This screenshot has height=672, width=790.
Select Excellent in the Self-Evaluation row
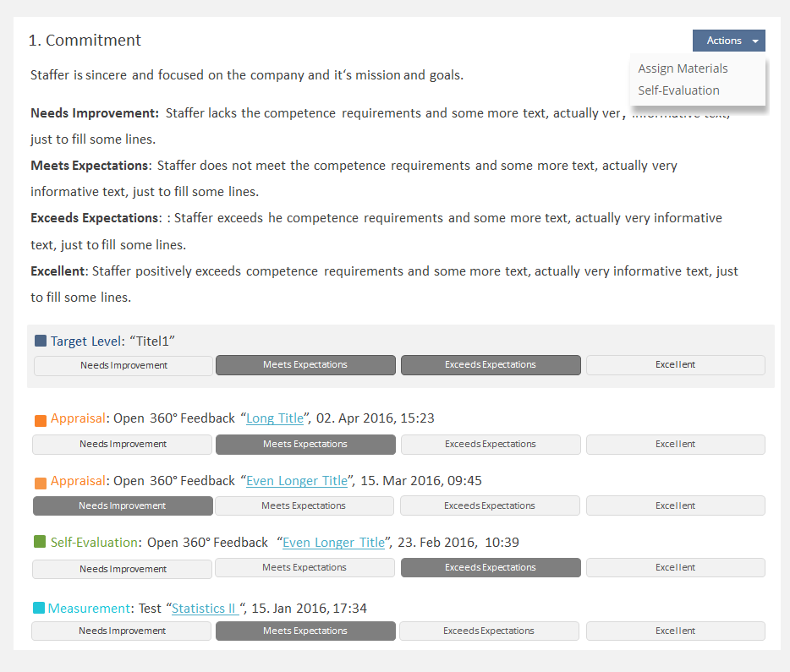(x=675, y=568)
